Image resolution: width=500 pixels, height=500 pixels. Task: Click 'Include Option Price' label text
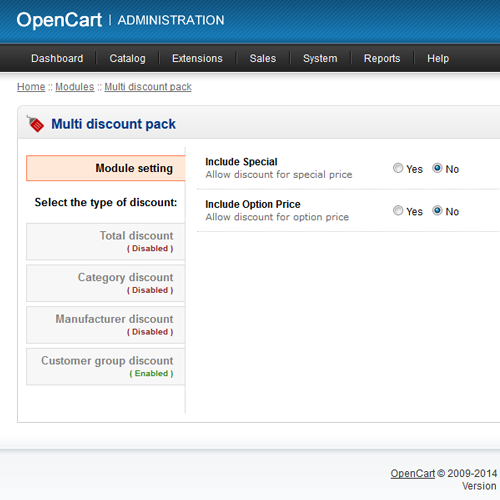[x=253, y=204]
